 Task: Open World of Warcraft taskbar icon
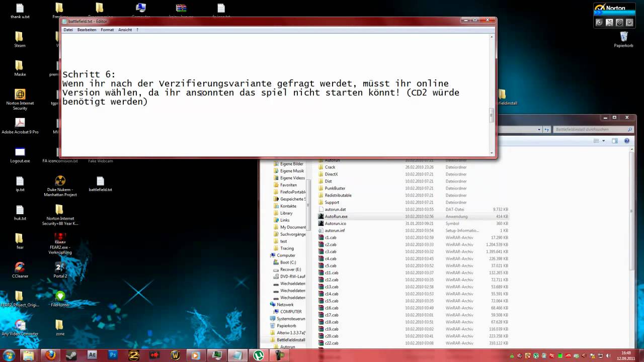[176, 355]
